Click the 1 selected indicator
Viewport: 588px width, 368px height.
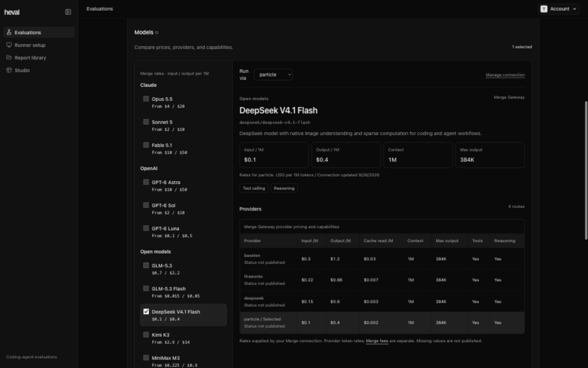522,47
